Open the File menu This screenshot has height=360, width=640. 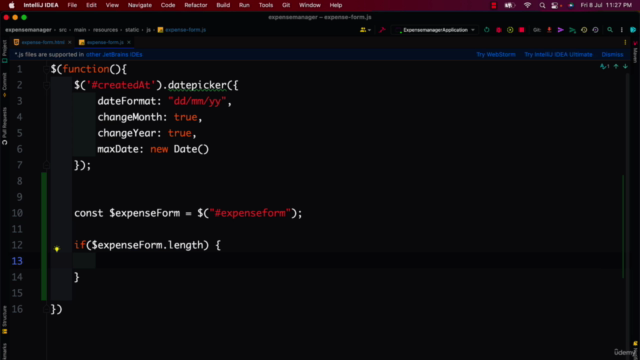pos(72,5)
